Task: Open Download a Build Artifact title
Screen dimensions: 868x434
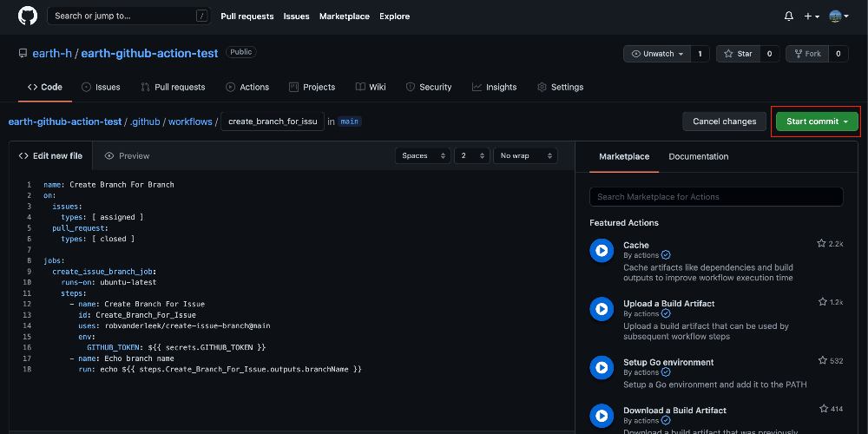Action: click(x=674, y=411)
